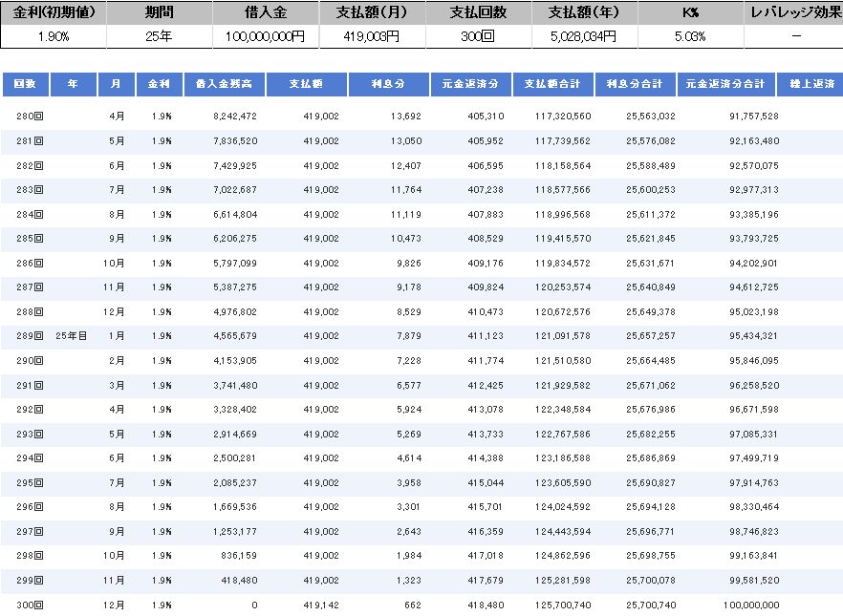Image resolution: width=843 pixels, height=616 pixels.
Task: Click the 25年目 year label
Action: tap(73, 335)
